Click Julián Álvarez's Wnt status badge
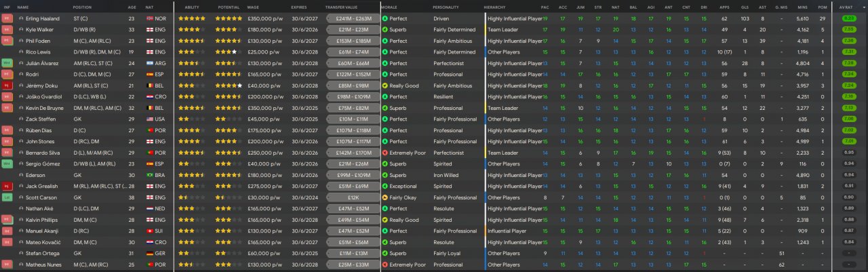Viewport: 868px width, 272px height. pyautogui.click(x=7, y=63)
